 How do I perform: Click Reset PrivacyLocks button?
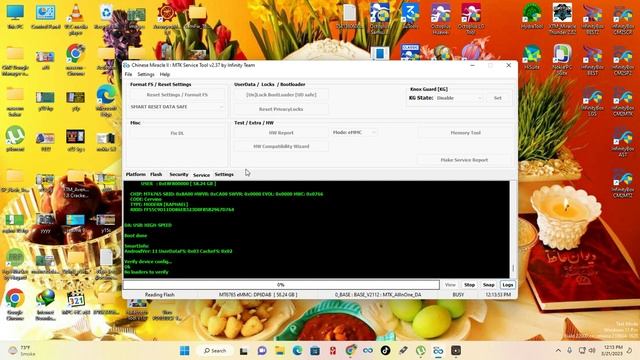tap(281, 109)
